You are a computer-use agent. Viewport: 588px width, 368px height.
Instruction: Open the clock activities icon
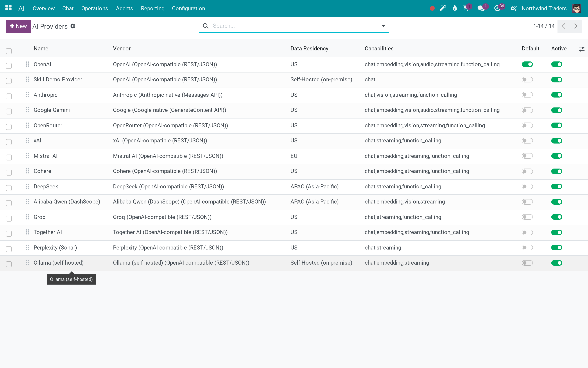click(x=497, y=8)
